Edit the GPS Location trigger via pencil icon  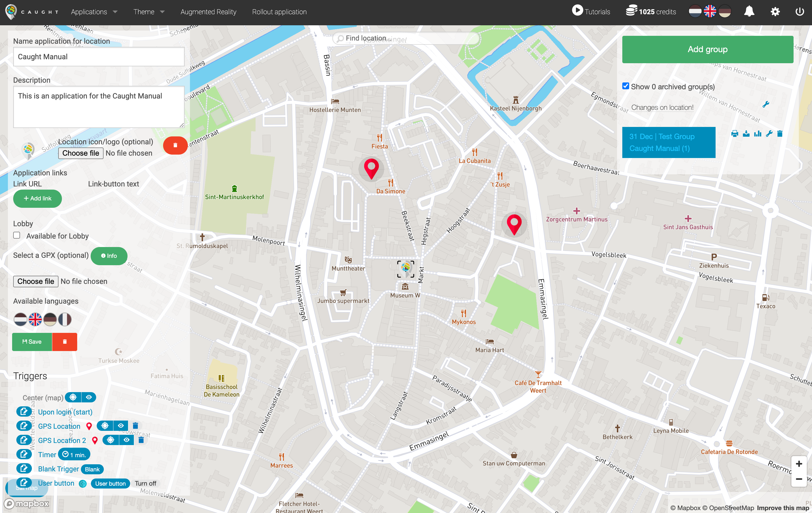(24, 426)
